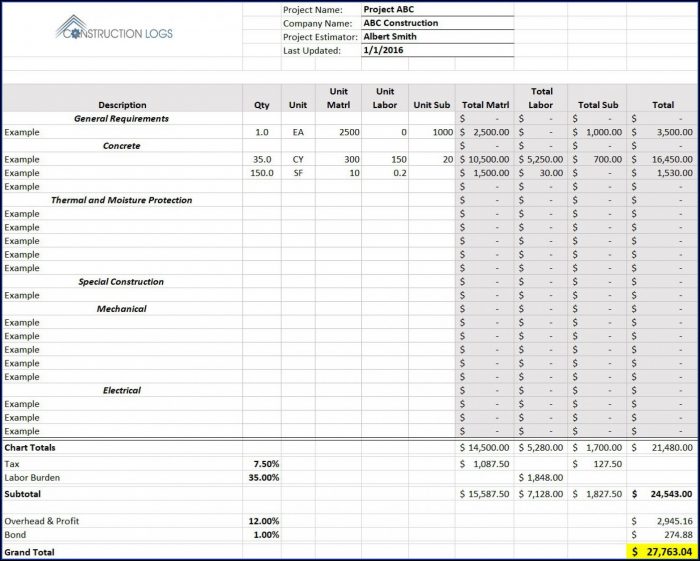Select the 'EA' unit cell

tap(298, 133)
